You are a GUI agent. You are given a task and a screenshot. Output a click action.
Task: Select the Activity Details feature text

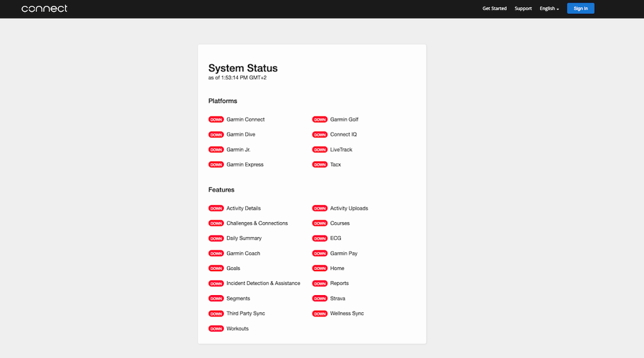243,208
